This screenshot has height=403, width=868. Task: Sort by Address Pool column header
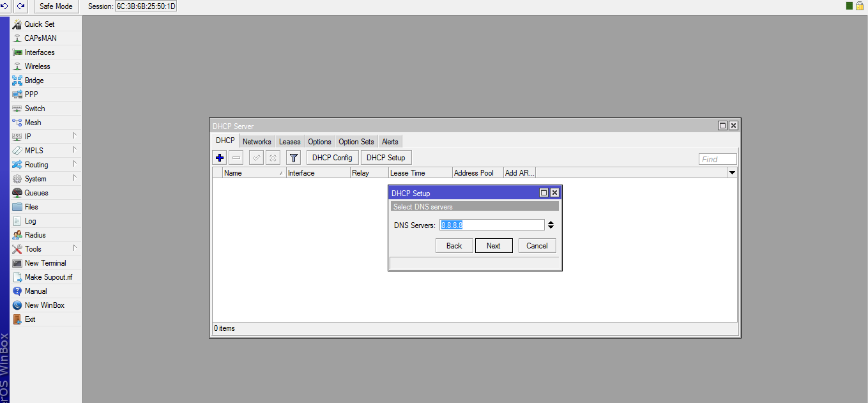coord(478,173)
